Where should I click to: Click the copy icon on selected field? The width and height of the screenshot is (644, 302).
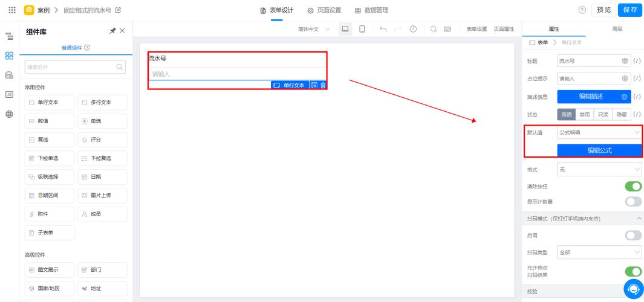314,85
